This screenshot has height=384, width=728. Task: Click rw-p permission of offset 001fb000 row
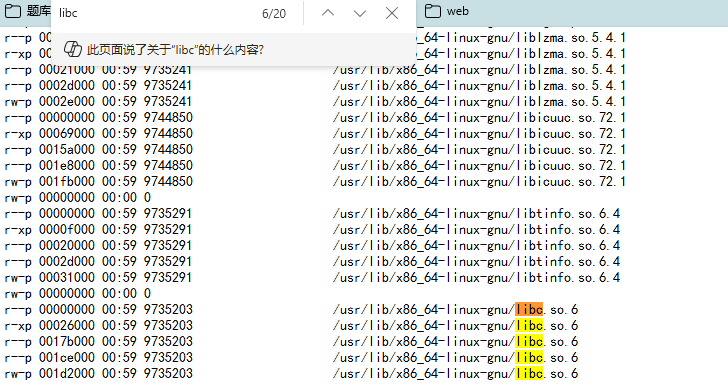click(x=18, y=182)
